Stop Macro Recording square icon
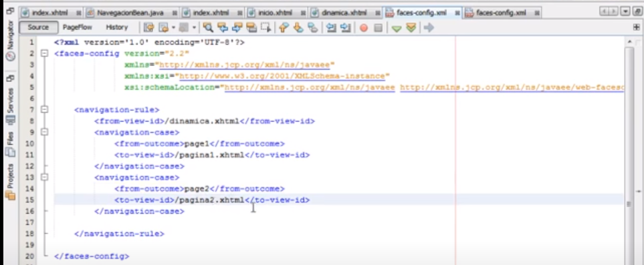Image resolution: width=644 pixels, height=265 pixels. (379, 27)
